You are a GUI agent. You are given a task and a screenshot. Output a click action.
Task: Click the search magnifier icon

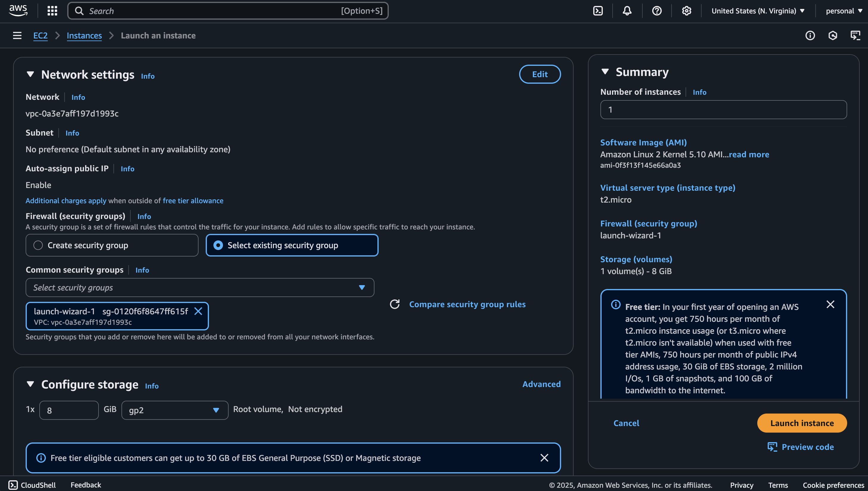click(79, 11)
